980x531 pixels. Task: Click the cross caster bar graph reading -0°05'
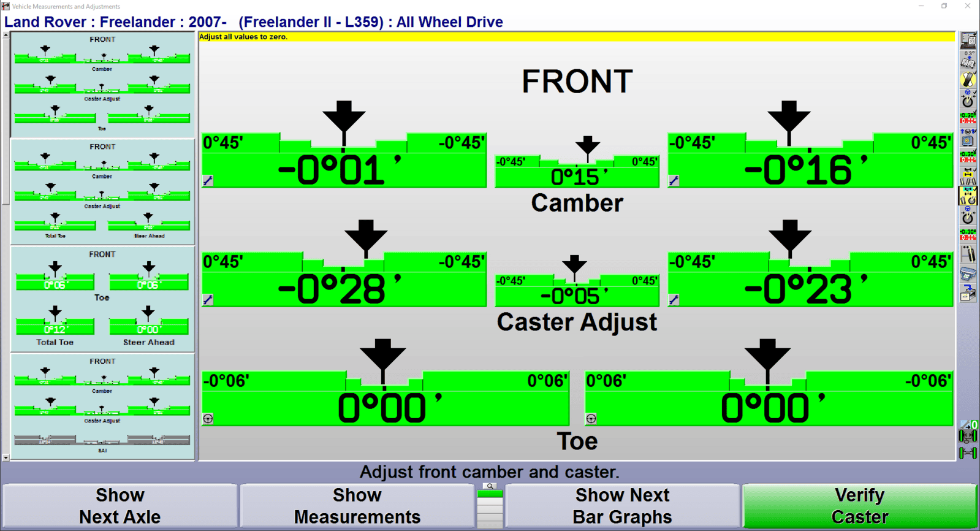577,289
